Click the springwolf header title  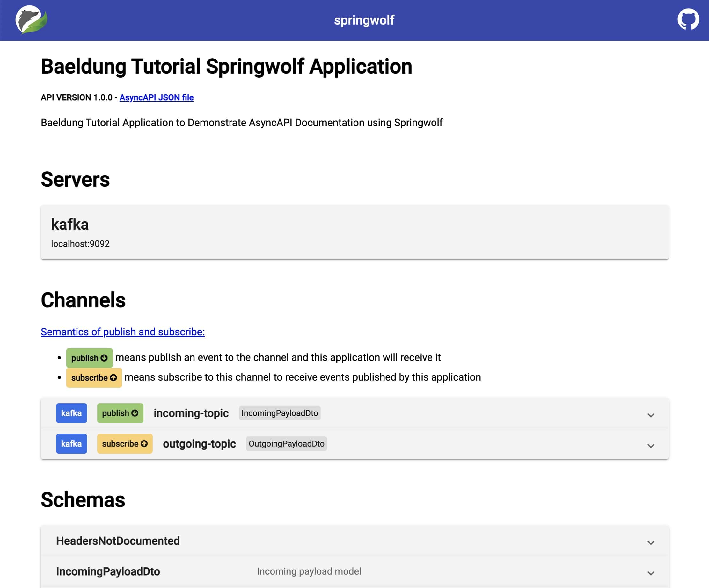pos(364,20)
